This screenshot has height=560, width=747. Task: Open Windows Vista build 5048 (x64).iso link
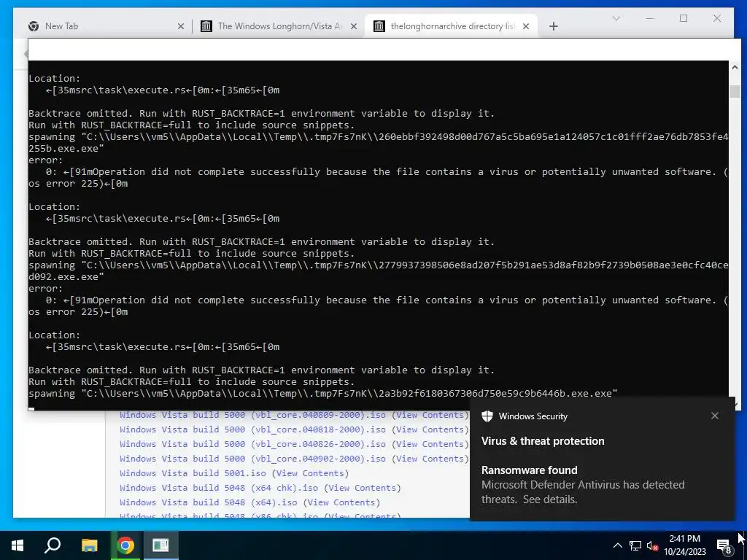coord(208,502)
